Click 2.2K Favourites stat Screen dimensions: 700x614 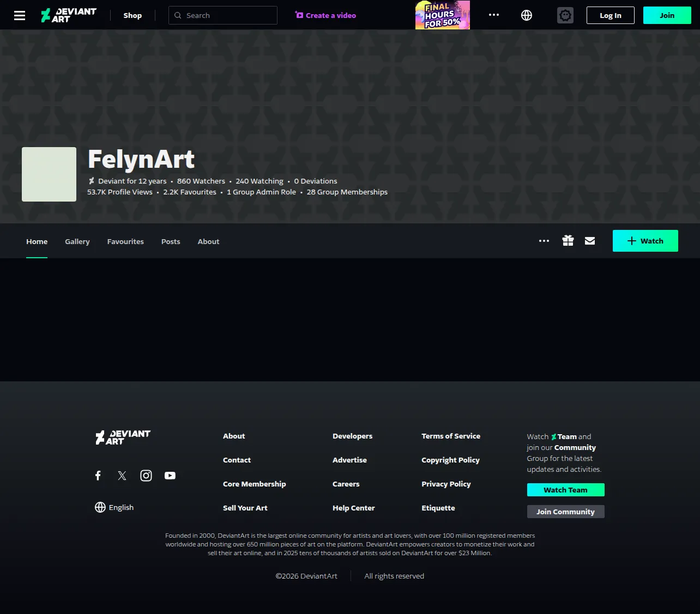click(190, 192)
